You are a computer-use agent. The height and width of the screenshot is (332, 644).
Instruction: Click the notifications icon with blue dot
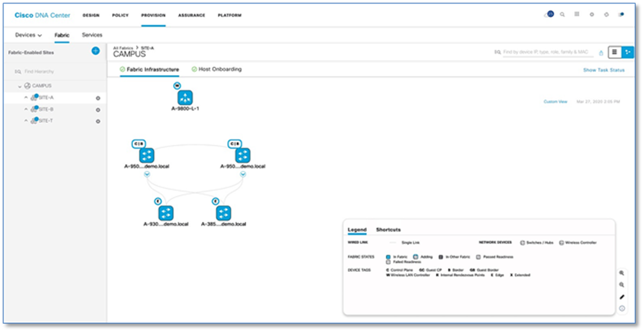coord(621,14)
